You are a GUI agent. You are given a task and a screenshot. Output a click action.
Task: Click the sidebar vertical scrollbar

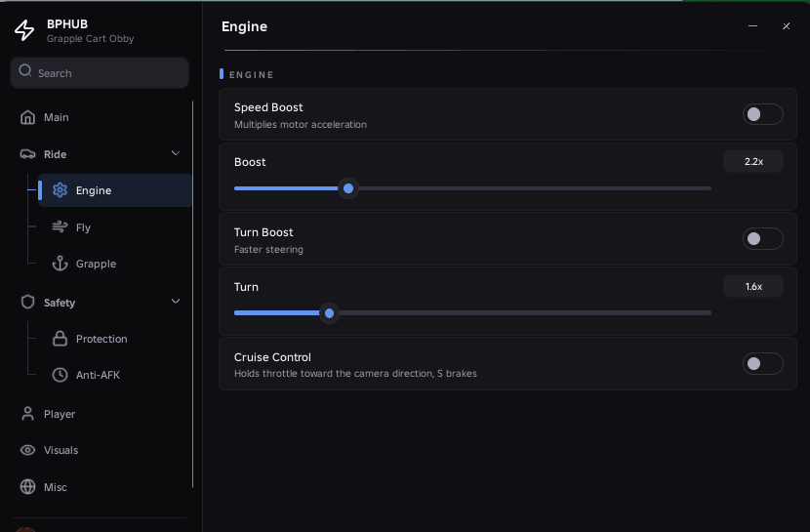click(x=192, y=295)
